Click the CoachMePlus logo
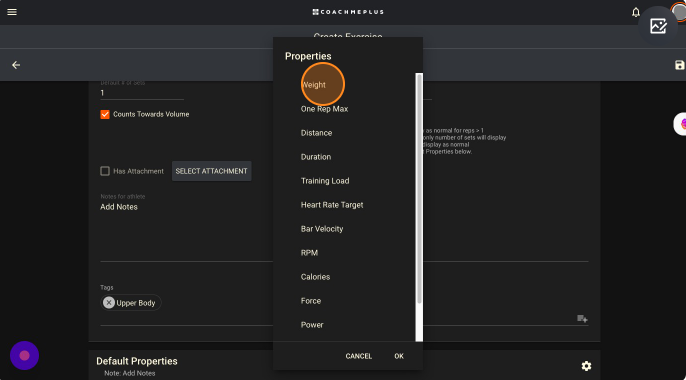 click(x=348, y=12)
